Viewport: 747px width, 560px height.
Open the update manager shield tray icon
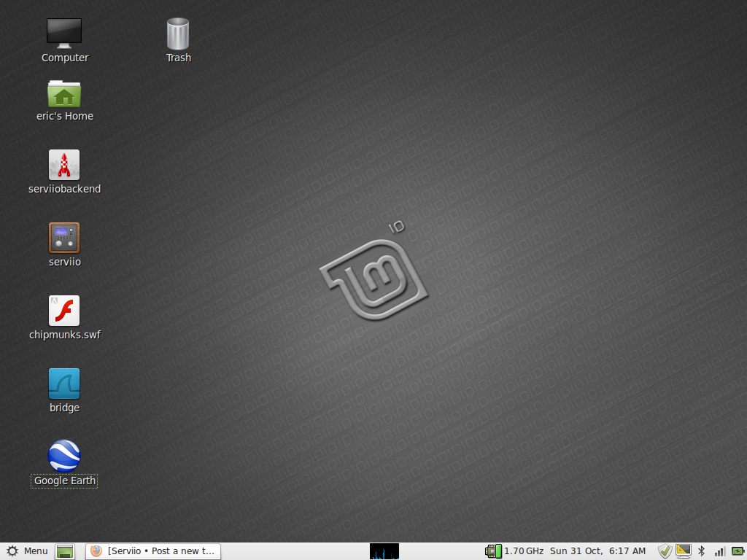665,551
